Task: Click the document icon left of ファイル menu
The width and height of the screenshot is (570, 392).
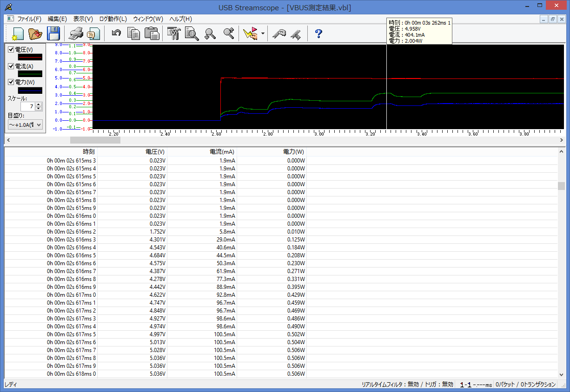Action: [10, 19]
